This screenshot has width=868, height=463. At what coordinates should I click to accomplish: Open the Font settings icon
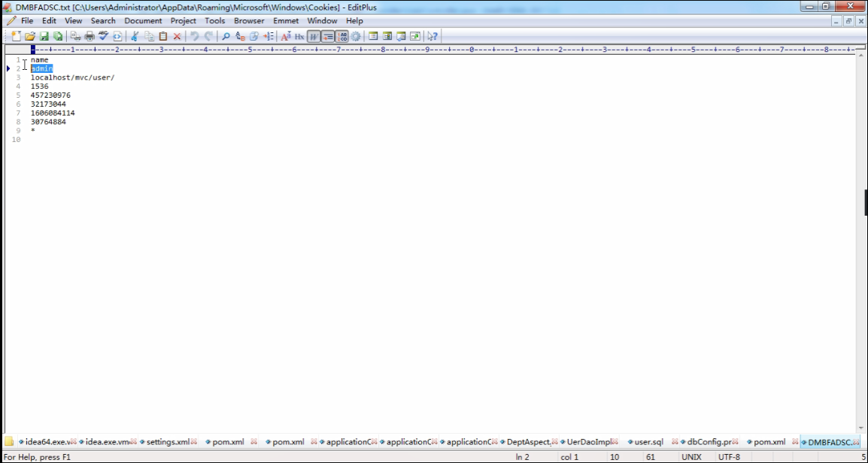click(286, 37)
